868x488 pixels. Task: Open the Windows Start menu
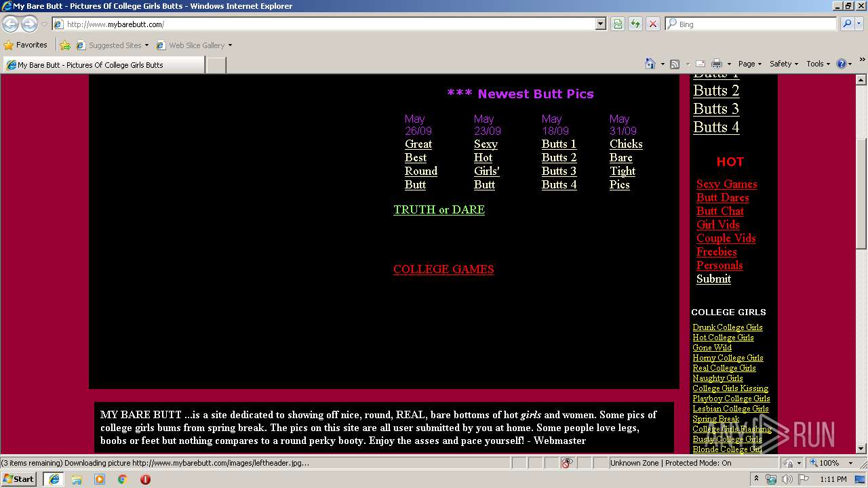pos(19,479)
